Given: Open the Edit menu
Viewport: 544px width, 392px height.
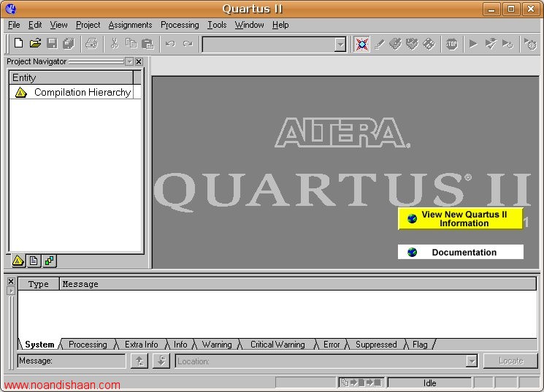Looking at the screenshot, I should tap(35, 25).
